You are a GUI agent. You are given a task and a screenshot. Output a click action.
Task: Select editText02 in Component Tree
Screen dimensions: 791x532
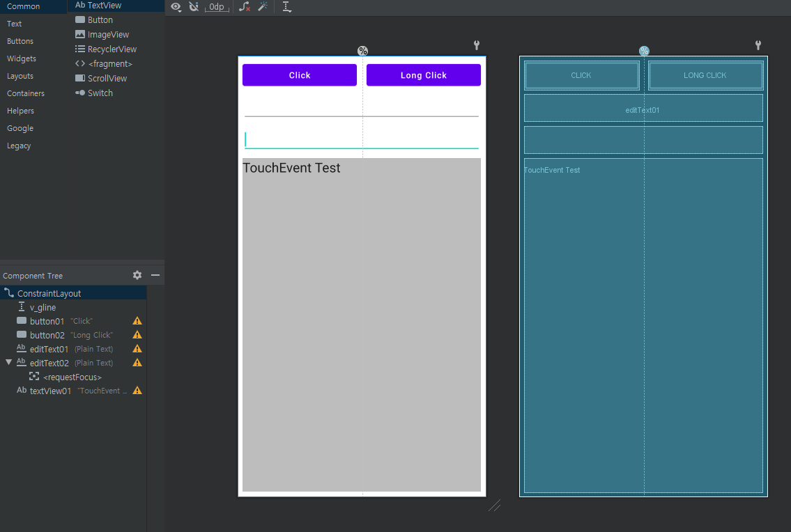point(73,363)
